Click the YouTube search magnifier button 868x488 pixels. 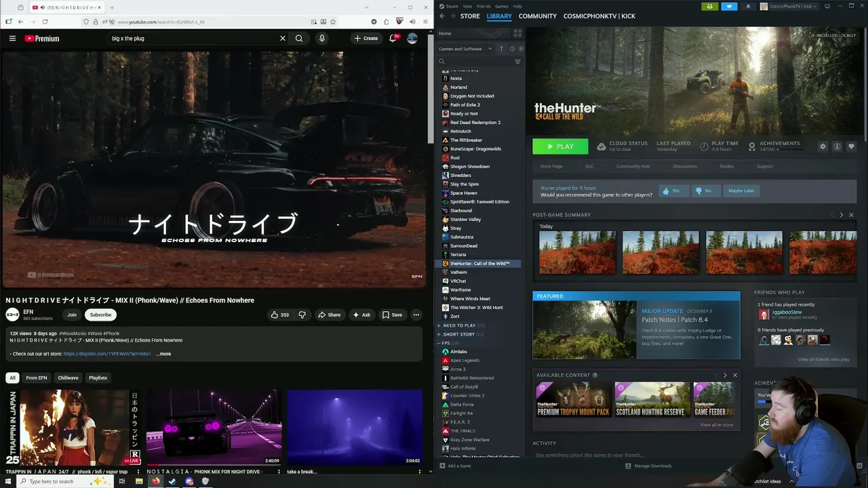tap(299, 39)
